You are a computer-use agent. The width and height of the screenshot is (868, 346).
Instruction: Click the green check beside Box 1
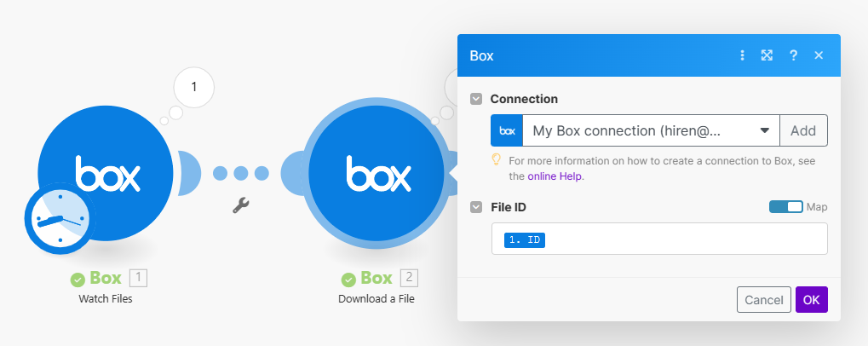78,280
